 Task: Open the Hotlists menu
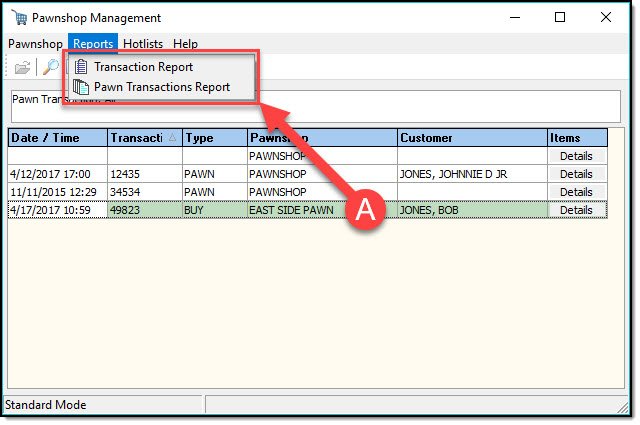[x=144, y=44]
